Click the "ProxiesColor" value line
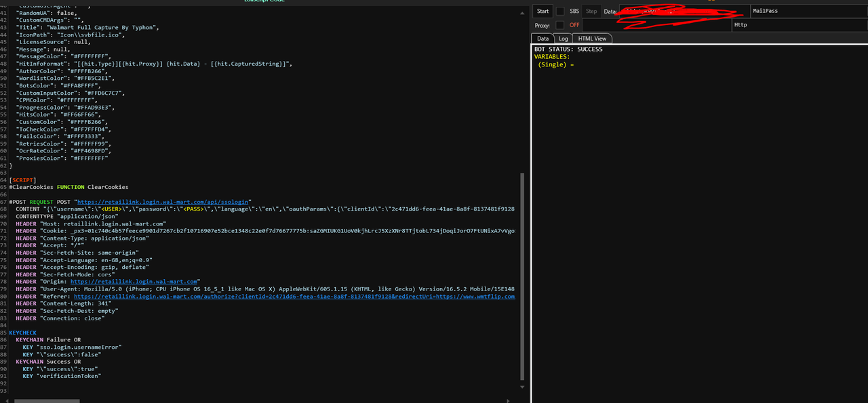 62,158
